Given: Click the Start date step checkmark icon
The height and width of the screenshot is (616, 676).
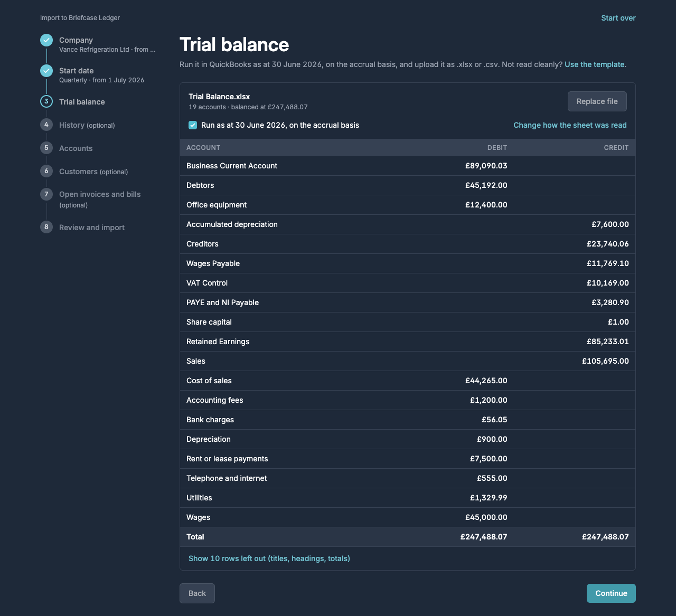Looking at the screenshot, I should pos(46,71).
